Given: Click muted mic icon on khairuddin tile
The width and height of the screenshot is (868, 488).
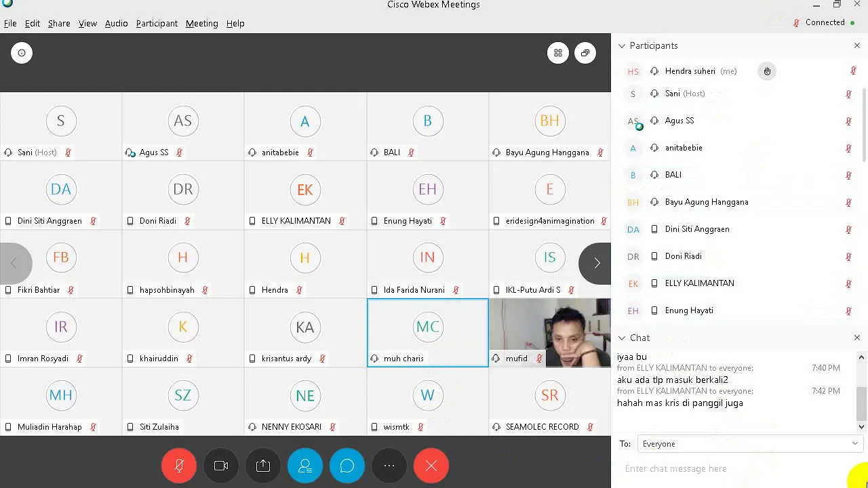Looking at the screenshot, I should [189, 359].
